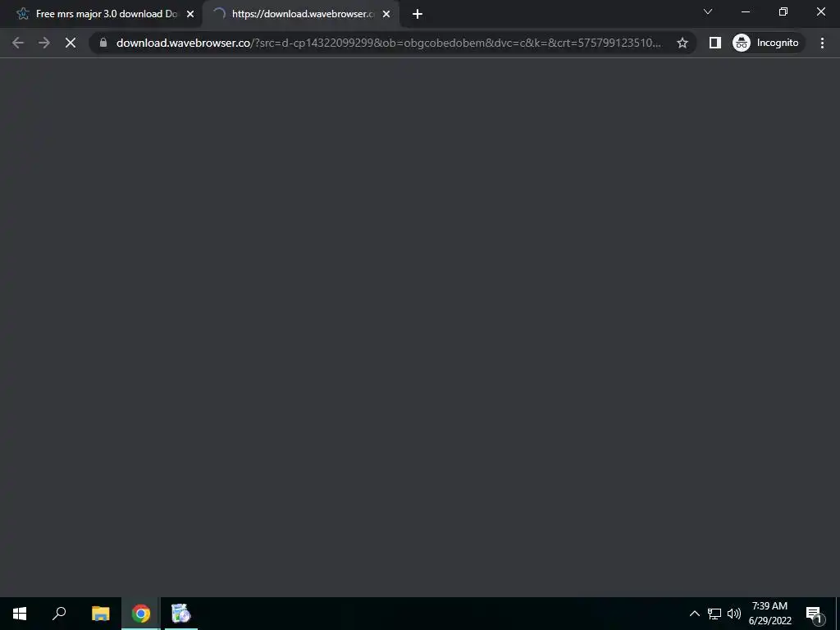Go back to the previous page

pyautogui.click(x=18, y=43)
